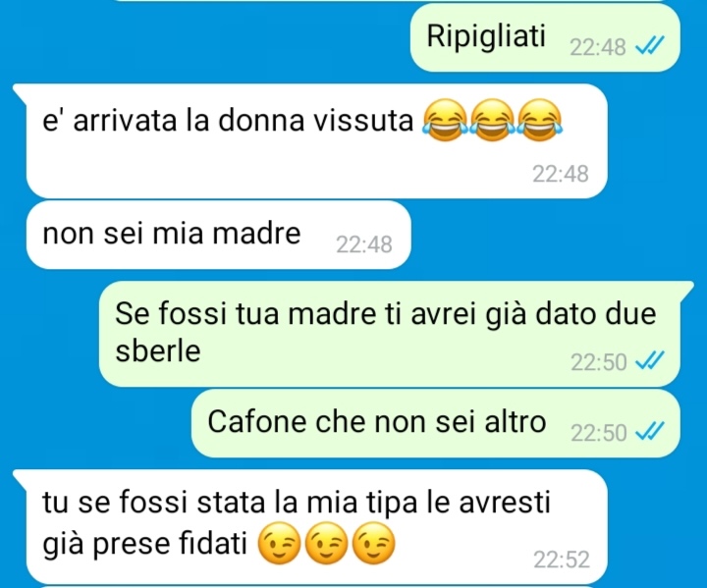Screen dimensions: 707x588
Task: Select the first laughing emoji after 'donna vissuta'
Action: (x=445, y=120)
